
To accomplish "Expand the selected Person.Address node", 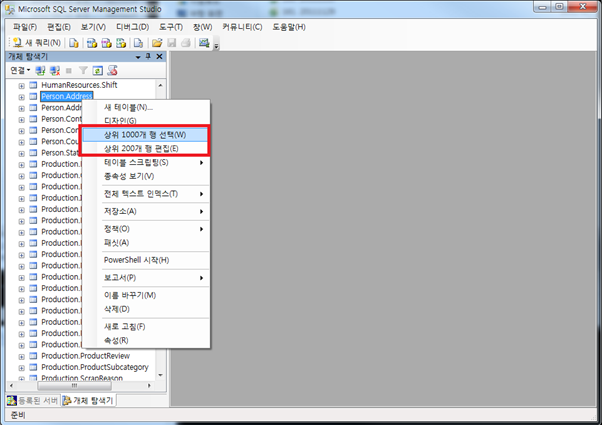I will (x=22, y=97).
